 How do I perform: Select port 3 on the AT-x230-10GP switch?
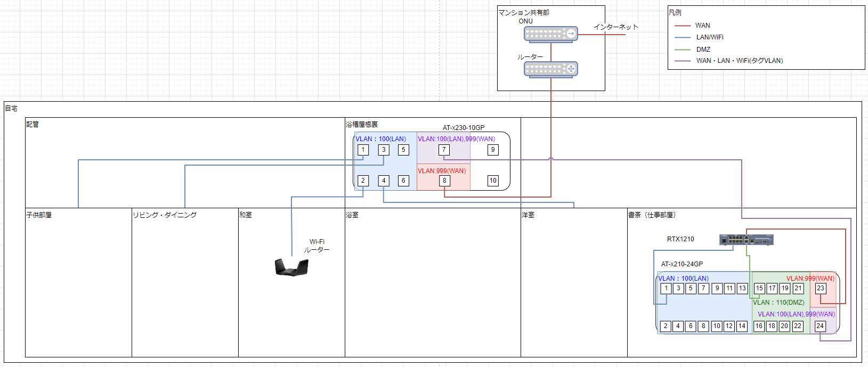(384, 150)
